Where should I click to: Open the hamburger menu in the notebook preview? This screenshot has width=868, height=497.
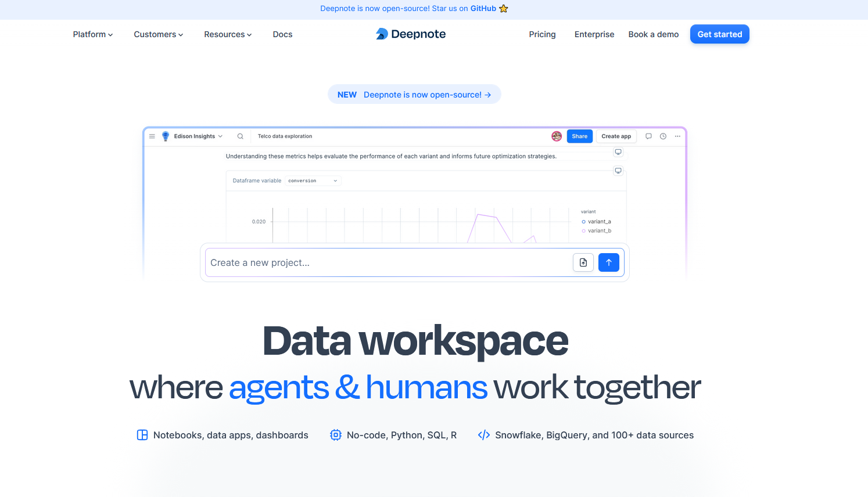tap(152, 136)
